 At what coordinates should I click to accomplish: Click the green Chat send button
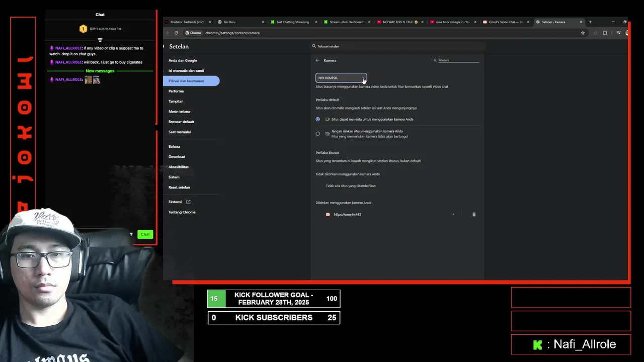pyautogui.click(x=145, y=234)
